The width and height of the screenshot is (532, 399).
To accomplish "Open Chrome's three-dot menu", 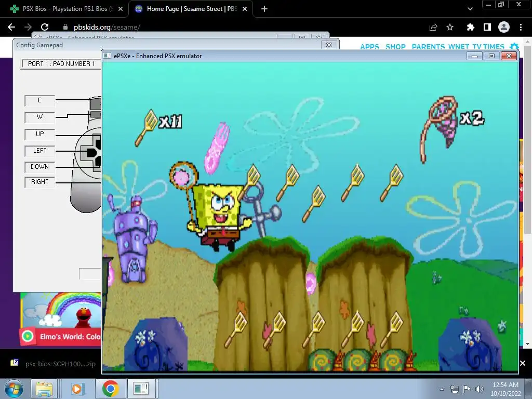I will pos(521,27).
